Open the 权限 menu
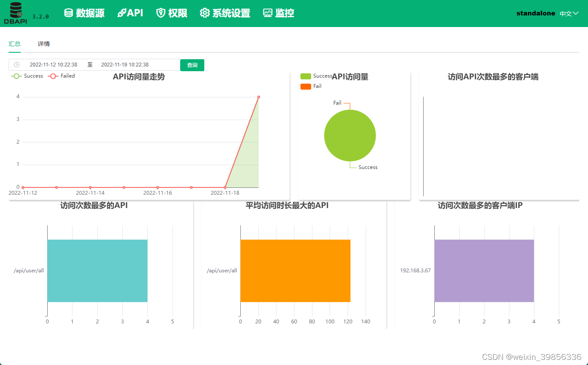 click(172, 13)
